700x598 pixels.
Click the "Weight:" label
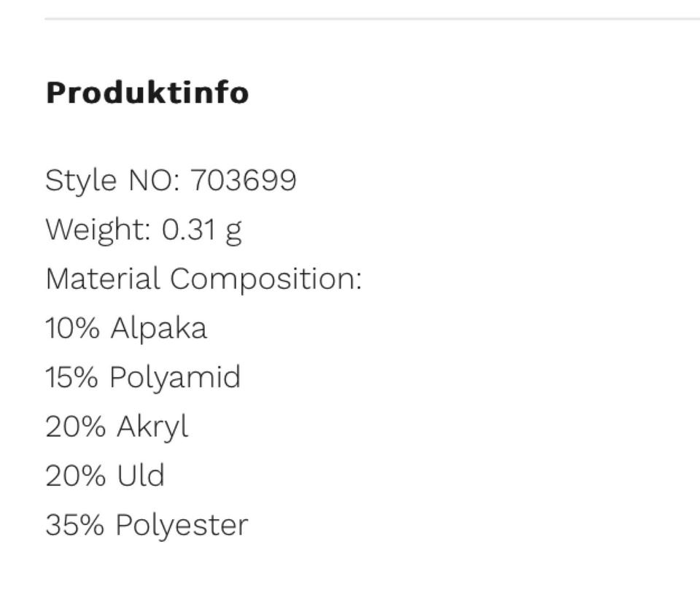click(98, 230)
